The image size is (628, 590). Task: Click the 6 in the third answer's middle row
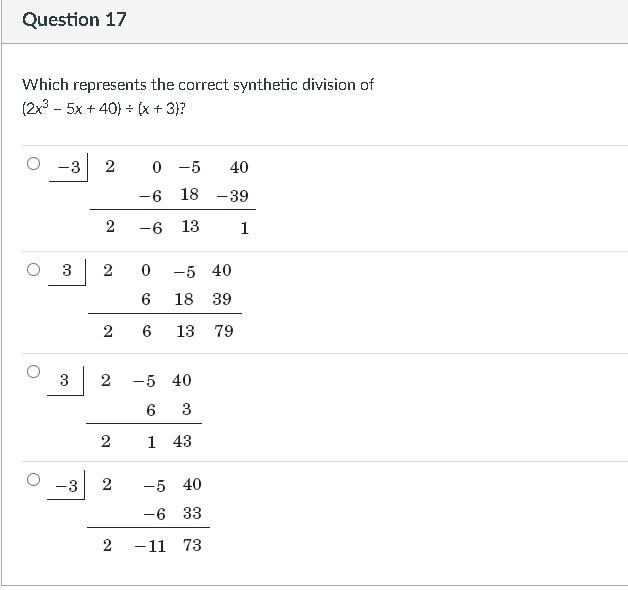coord(151,410)
